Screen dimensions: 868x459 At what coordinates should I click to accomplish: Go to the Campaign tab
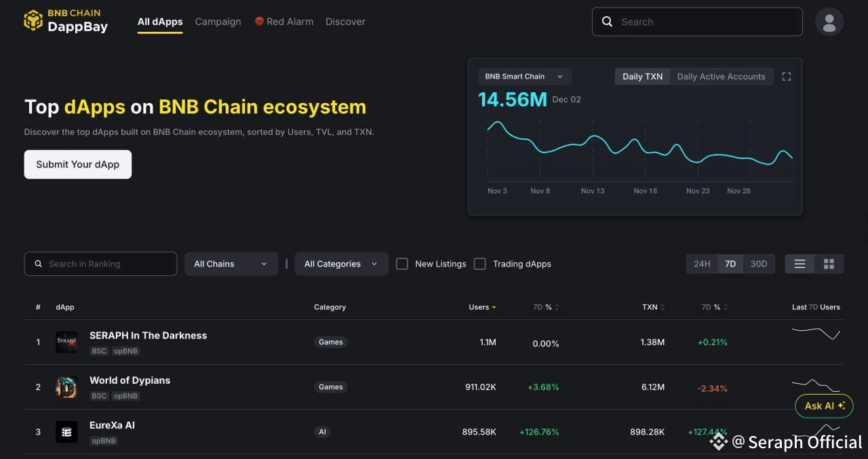point(218,22)
